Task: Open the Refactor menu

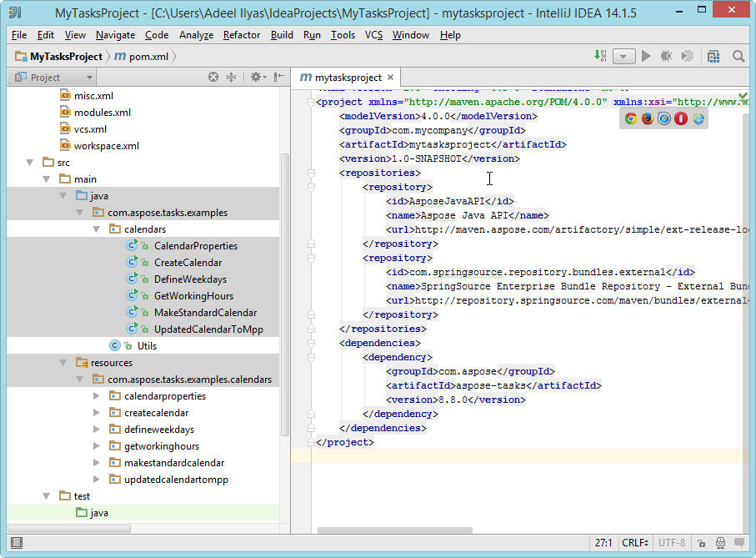Action: point(242,35)
